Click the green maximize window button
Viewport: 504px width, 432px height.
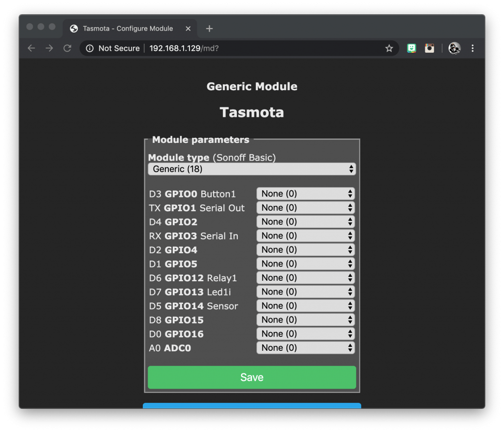52,27
